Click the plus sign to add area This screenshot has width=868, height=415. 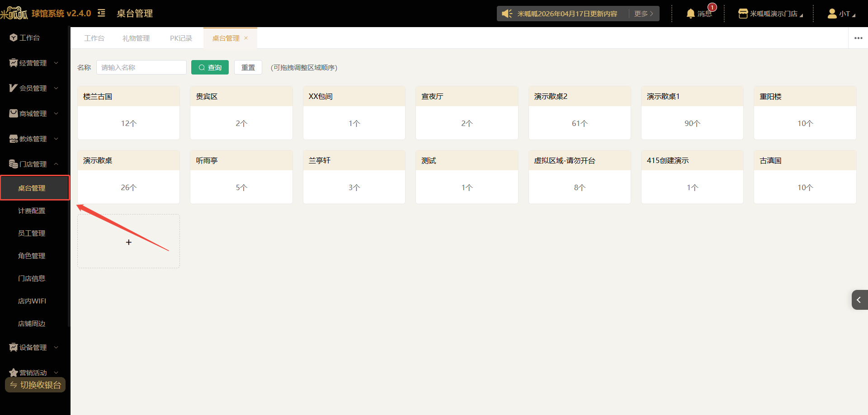click(129, 242)
